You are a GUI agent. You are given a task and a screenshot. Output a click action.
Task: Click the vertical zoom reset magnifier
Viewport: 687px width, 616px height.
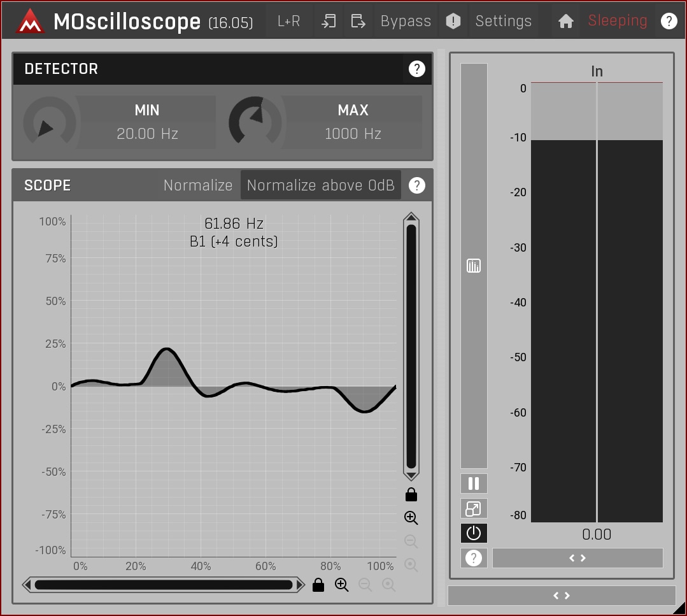pos(411,564)
